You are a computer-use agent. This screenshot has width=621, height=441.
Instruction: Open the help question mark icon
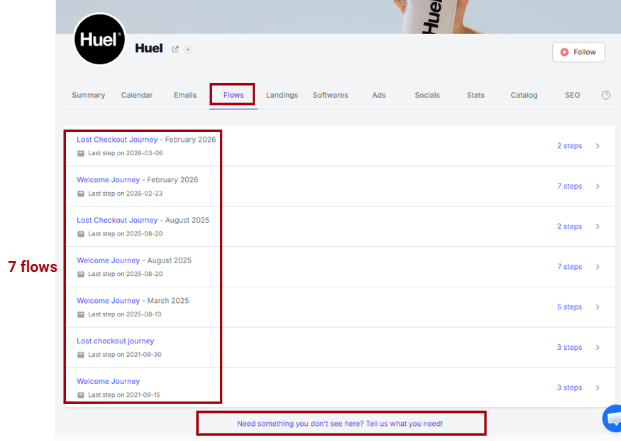[x=606, y=95]
